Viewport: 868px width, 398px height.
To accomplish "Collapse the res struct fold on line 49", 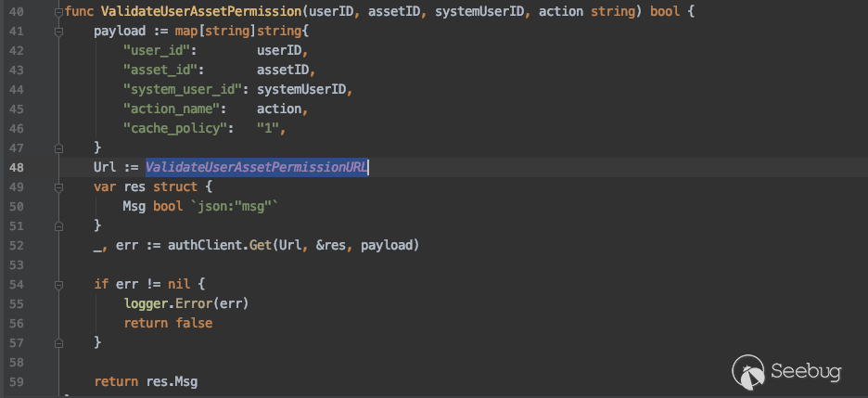I will pyautogui.click(x=59, y=186).
